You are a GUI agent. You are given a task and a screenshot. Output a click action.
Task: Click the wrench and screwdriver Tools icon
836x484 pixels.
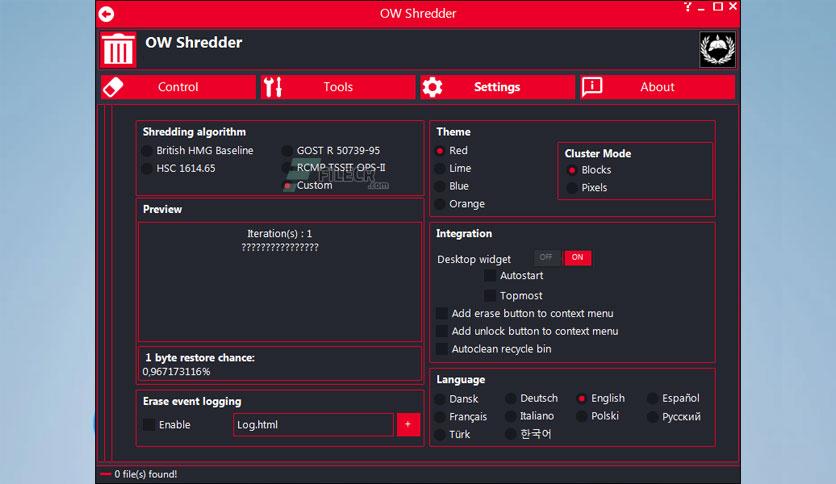273,87
